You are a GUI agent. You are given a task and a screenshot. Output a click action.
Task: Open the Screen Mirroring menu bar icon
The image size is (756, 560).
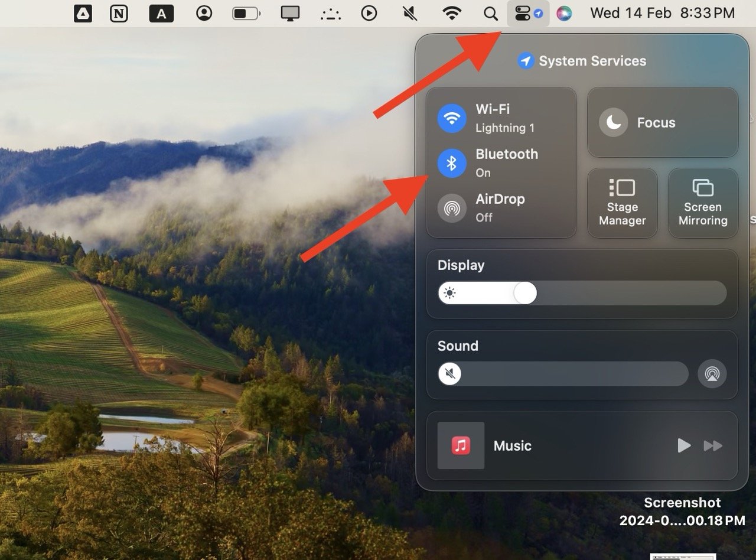click(x=291, y=13)
